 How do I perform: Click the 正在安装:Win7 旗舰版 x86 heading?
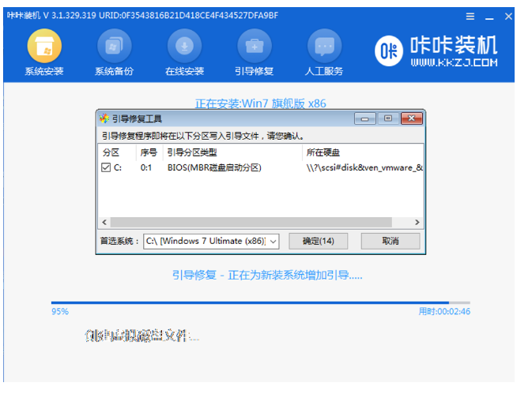click(x=261, y=103)
